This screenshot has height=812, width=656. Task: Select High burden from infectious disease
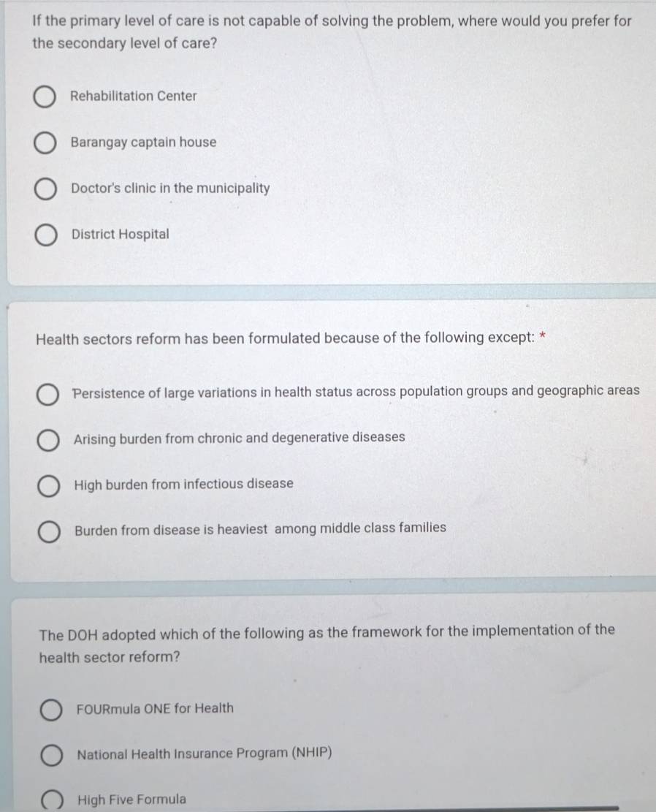[48, 486]
